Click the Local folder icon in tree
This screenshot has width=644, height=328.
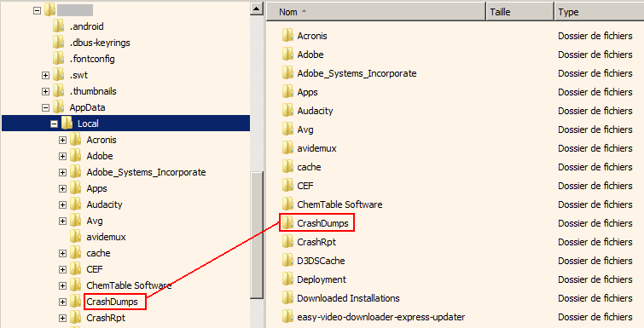[67, 124]
